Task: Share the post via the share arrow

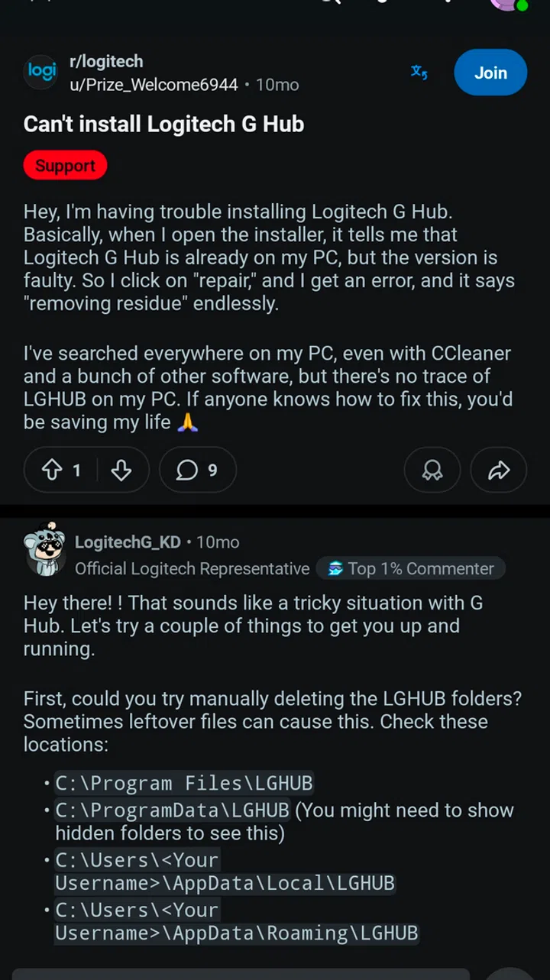Action: click(x=498, y=470)
